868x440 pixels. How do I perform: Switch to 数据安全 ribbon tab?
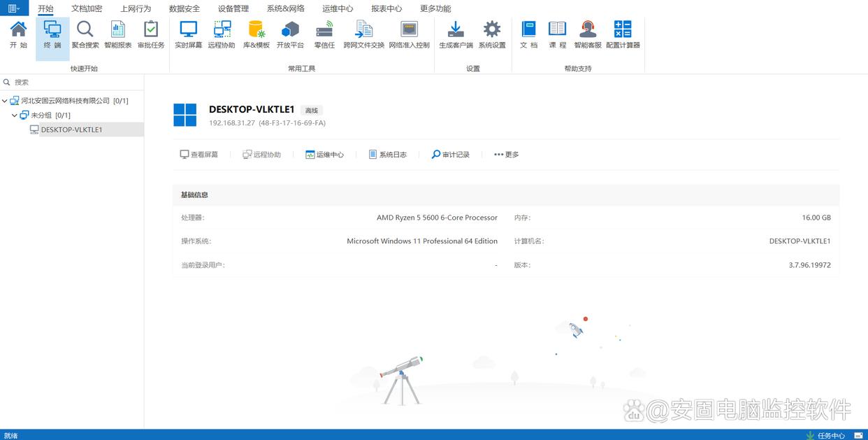click(185, 8)
